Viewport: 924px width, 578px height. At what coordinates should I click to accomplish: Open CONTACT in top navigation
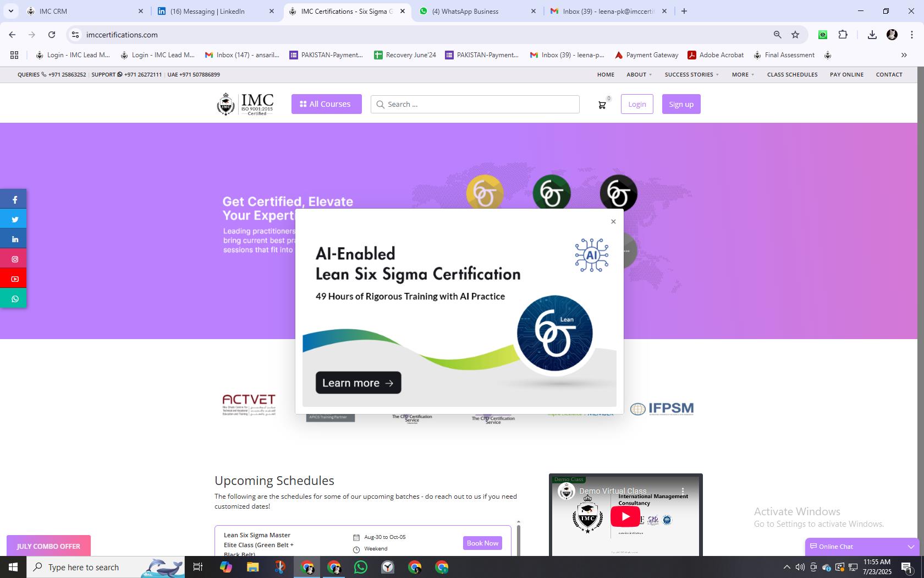pyautogui.click(x=889, y=74)
